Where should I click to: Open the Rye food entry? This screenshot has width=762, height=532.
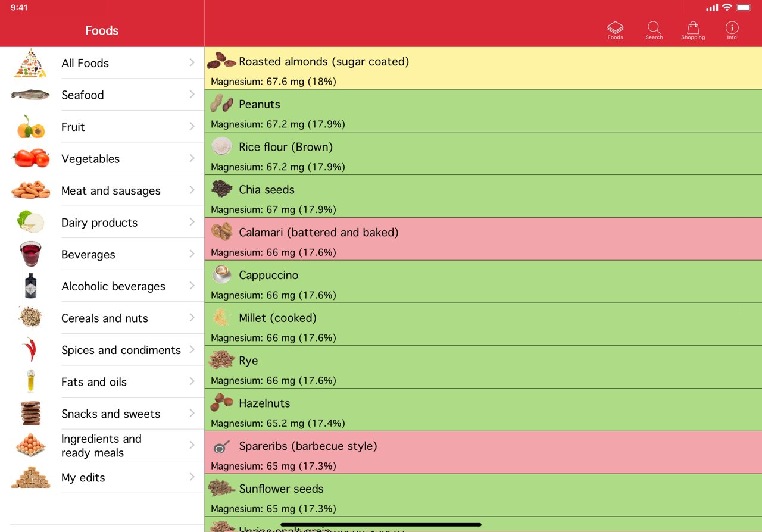pos(483,367)
